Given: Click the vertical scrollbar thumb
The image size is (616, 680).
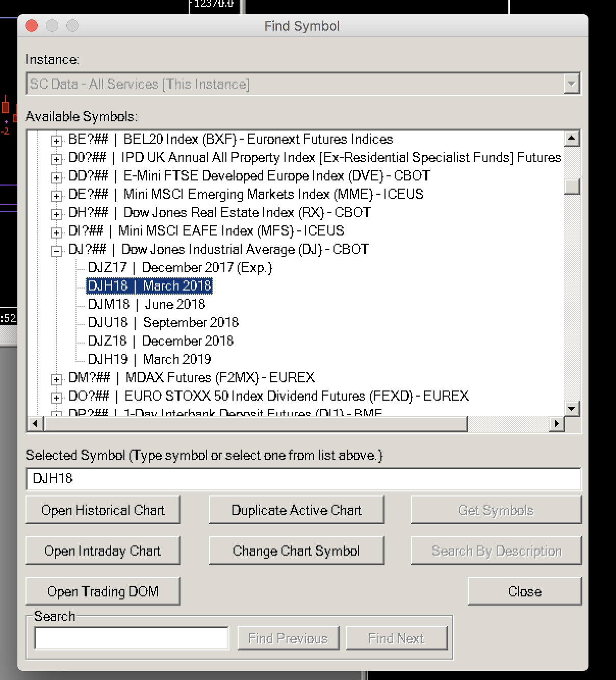Looking at the screenshot, I should click(x=572, y=186).
